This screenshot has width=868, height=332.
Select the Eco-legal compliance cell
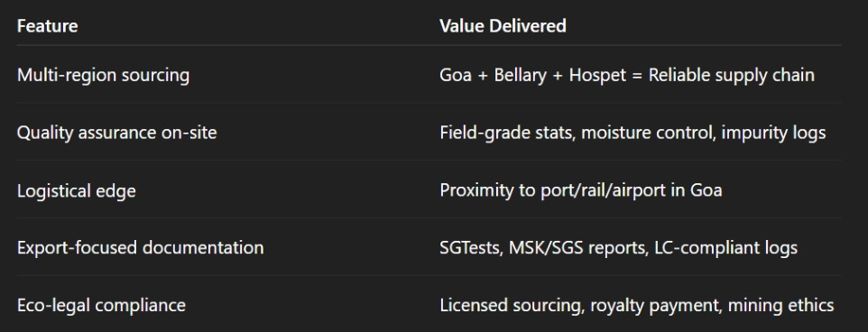point(101,306)
